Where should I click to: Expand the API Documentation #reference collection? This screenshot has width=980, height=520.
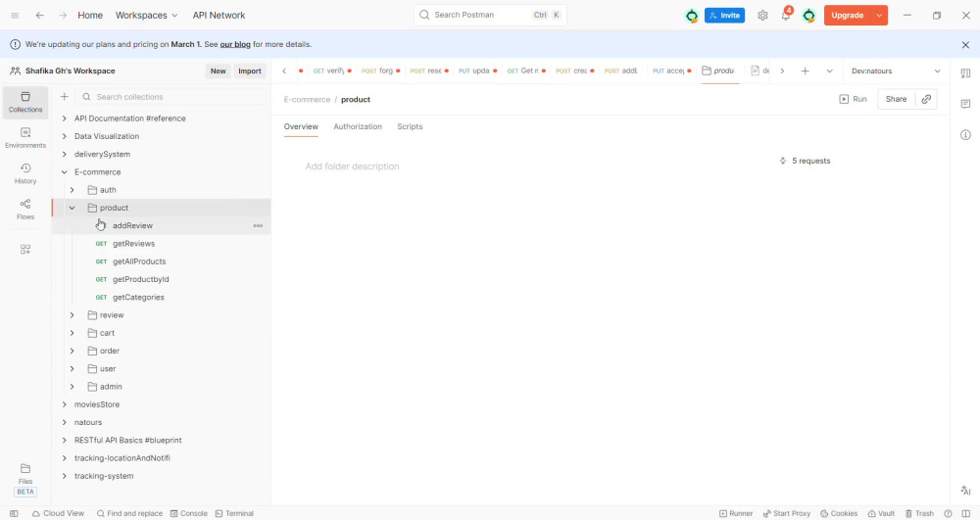click(64, 118)
